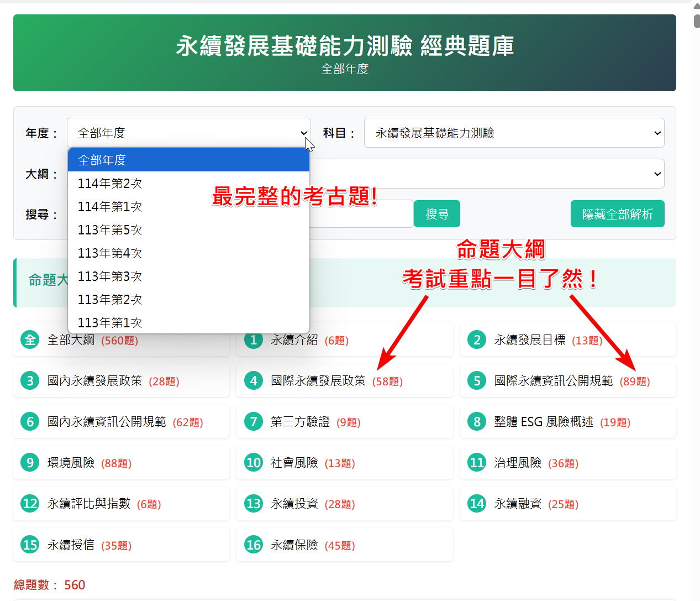This screenshot has height=601, width=700.
Task: Choose 114年第1次 from the year list
Action: point(188,206)
